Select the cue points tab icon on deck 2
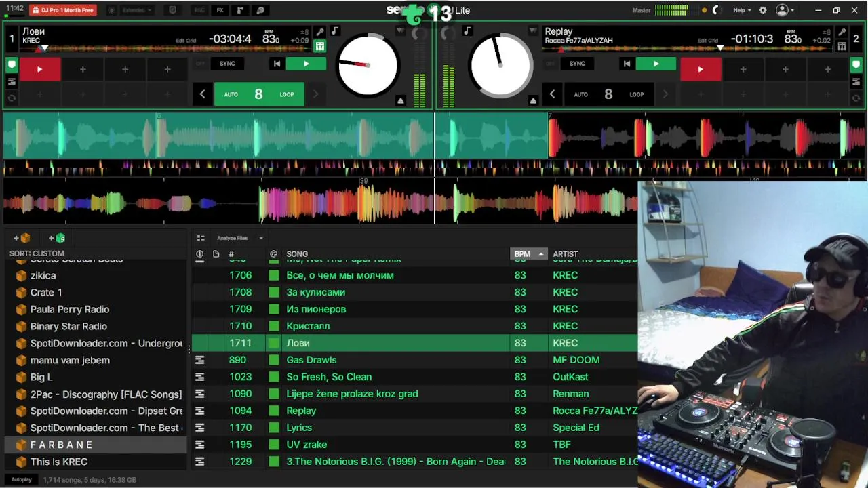The width and height of the screenshot is (868, 488). (856, 65)
